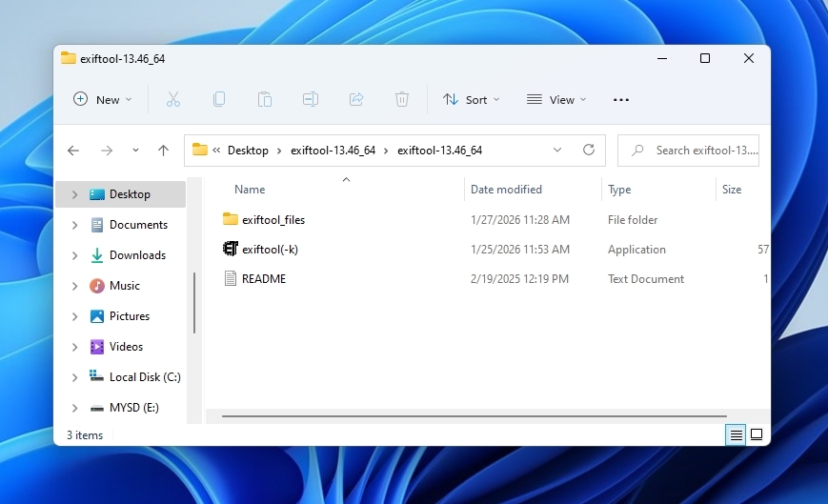Select Music in navigation pane
This screenshot has height=504, width=828.
click(125, 286)
